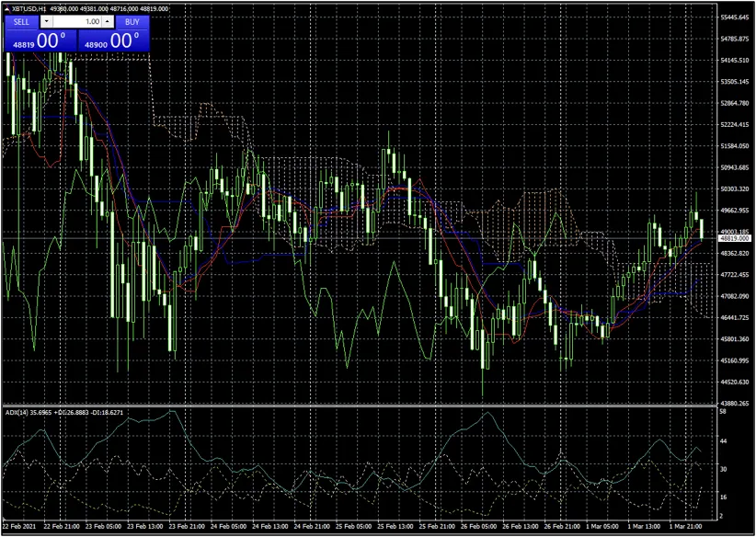Click the 43880.265 price axis value
The width and height of the screenshot is (756, 537).
pos(735,404)
